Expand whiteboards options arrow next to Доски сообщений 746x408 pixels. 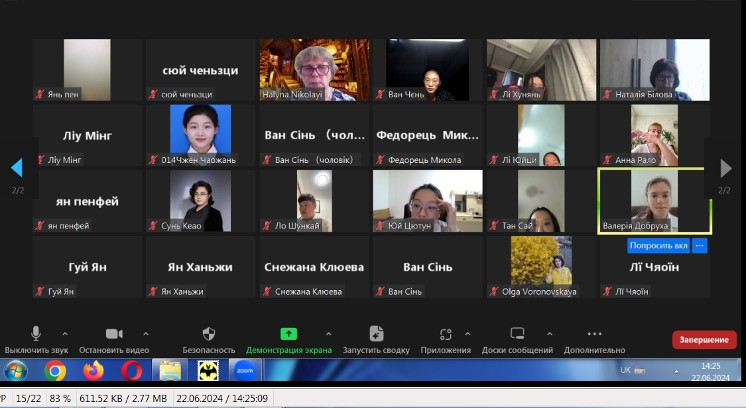click(x=549, y=334)
